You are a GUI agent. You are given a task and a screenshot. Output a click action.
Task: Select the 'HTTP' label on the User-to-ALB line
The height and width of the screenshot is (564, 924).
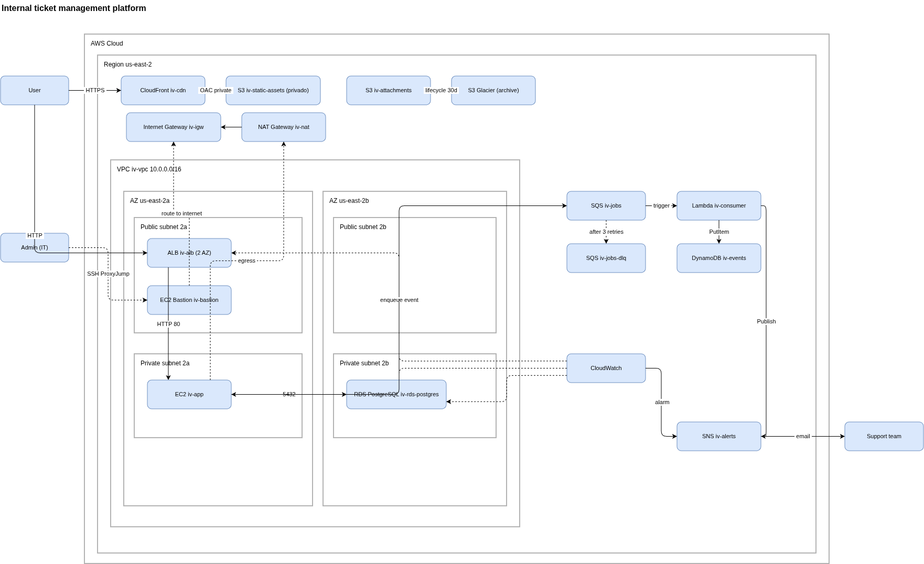[x=35, y=235]
